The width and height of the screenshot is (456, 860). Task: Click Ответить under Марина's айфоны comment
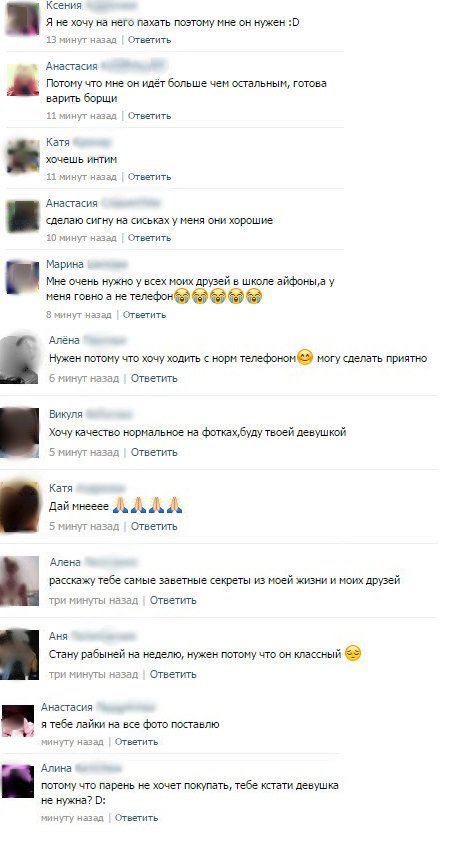(144, 315)
